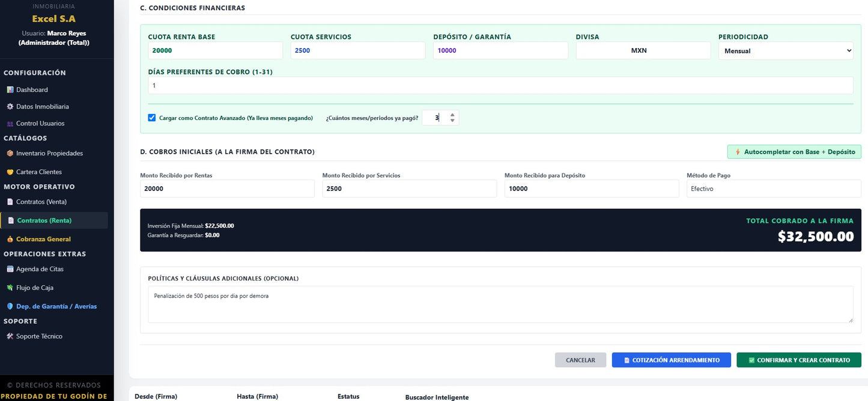Decrease the months already paid stepper
This screenshot has width=868, height=401.
452,121
